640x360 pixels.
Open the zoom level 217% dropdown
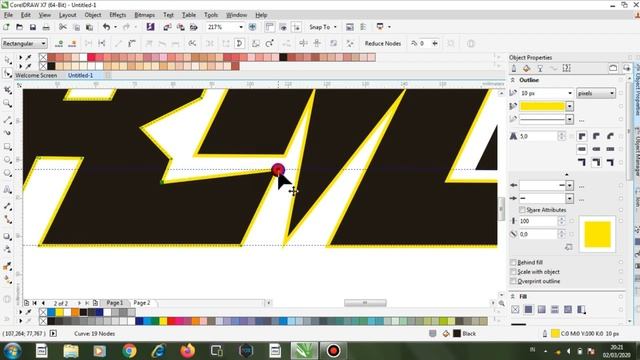[x=241, y=27]
